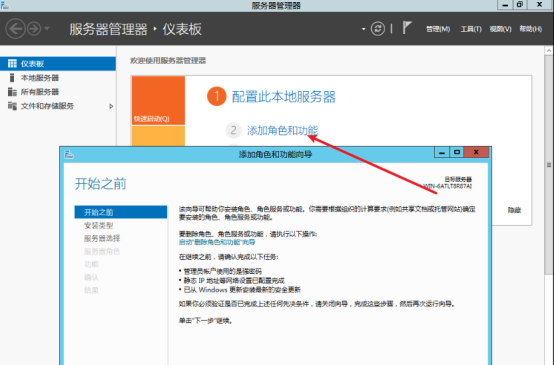This screenshot has height=365, width=554.
Task: Click the 配置此本地服务器 link
Action: point(283,97)
